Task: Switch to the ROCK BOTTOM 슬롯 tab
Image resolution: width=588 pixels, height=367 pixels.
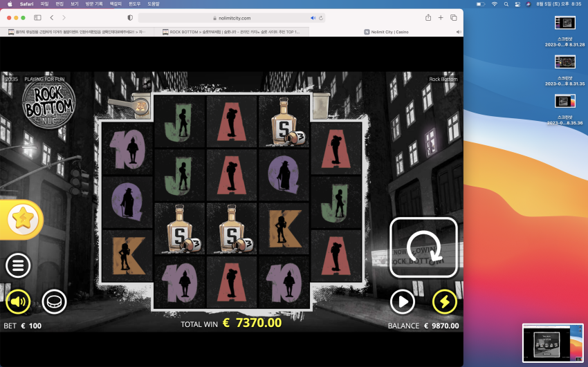Action: (231, 32)
